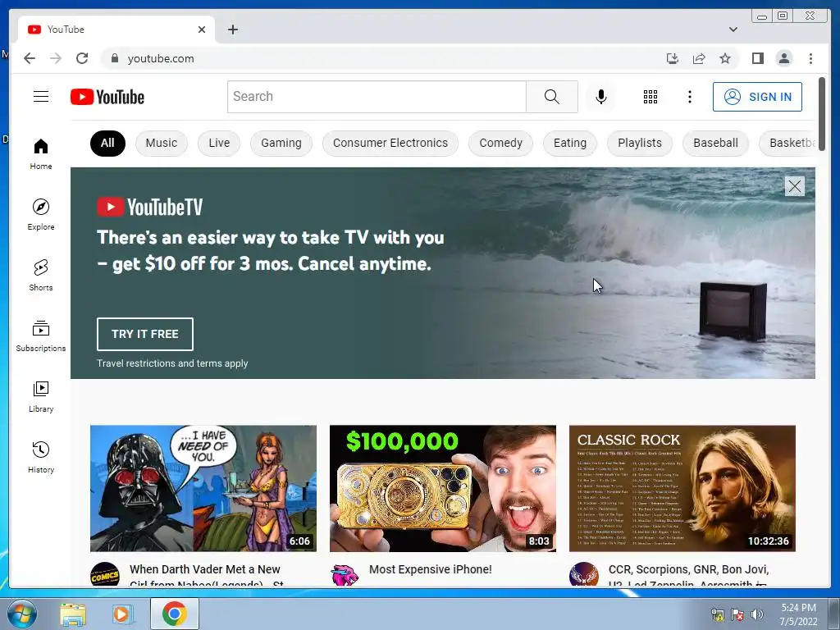Image resolution: width=840 pixels, height=630 pixels.
Task: Open Chrome three-dot menu
Action: tap(810, 58)
